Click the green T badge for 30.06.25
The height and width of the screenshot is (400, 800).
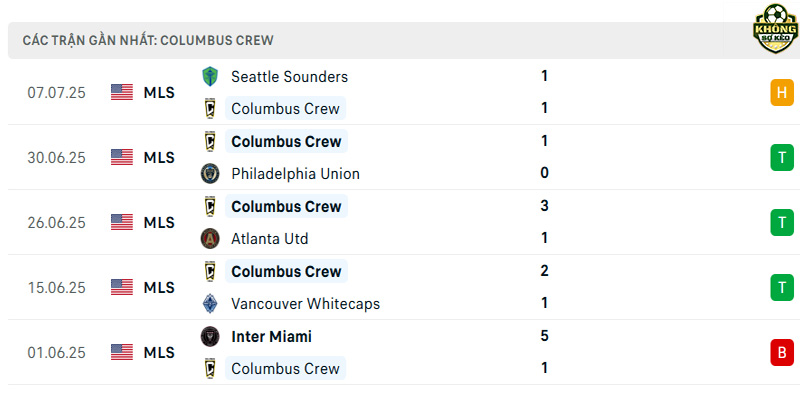point(782,157)
